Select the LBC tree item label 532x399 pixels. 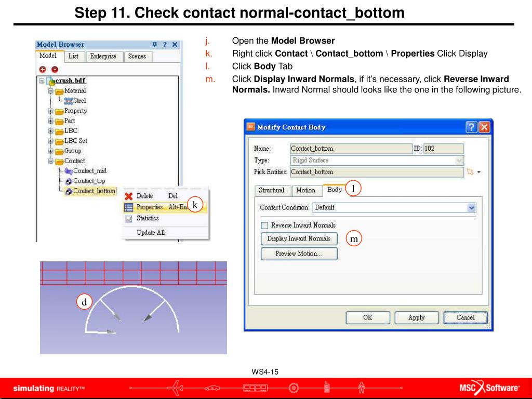71,131
